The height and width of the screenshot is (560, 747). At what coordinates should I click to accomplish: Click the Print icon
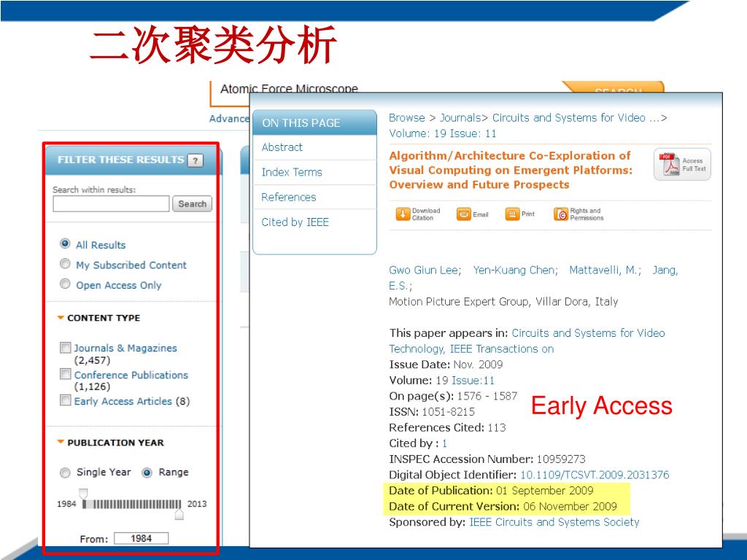[512, 214]
